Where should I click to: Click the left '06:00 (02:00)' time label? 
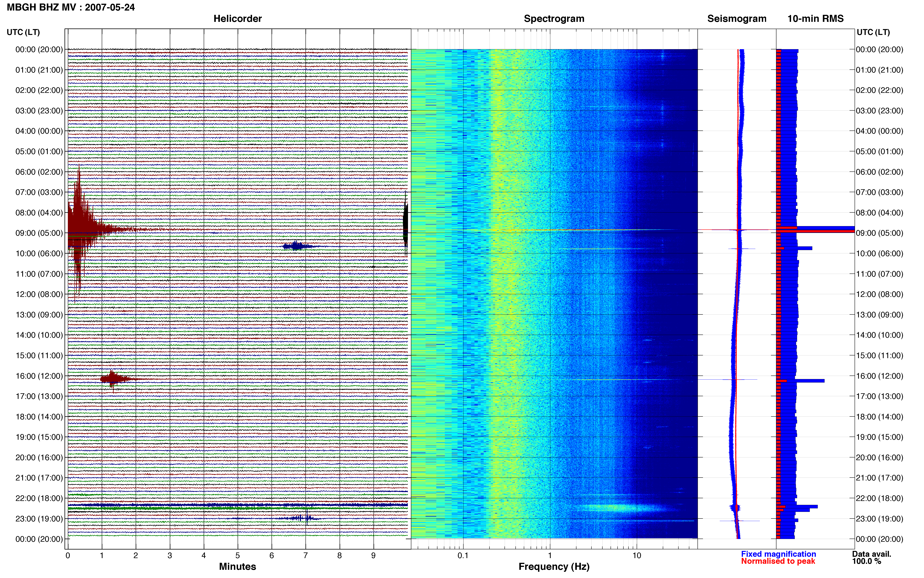click(x=39, y=172)
